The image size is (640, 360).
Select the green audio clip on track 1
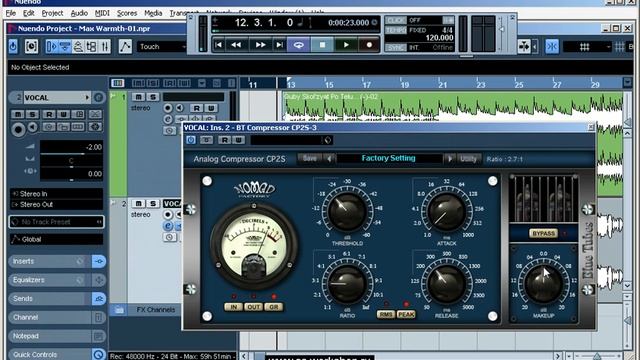[452, 106]
